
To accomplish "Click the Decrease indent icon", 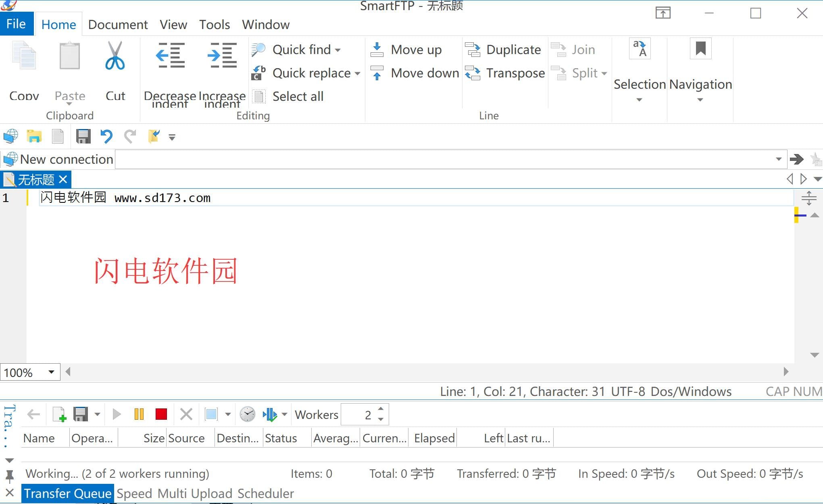I will 170,55.
